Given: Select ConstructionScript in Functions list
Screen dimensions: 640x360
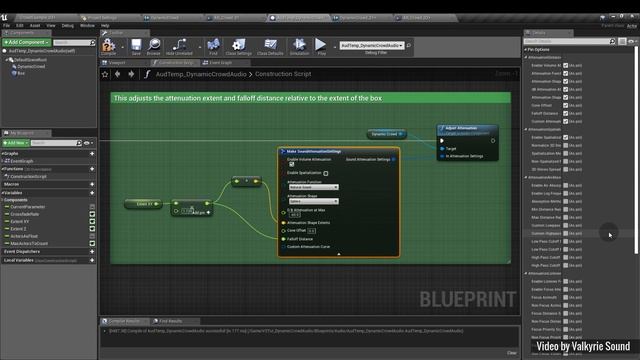Looking at the screenshot, I should tap(28, 176).
